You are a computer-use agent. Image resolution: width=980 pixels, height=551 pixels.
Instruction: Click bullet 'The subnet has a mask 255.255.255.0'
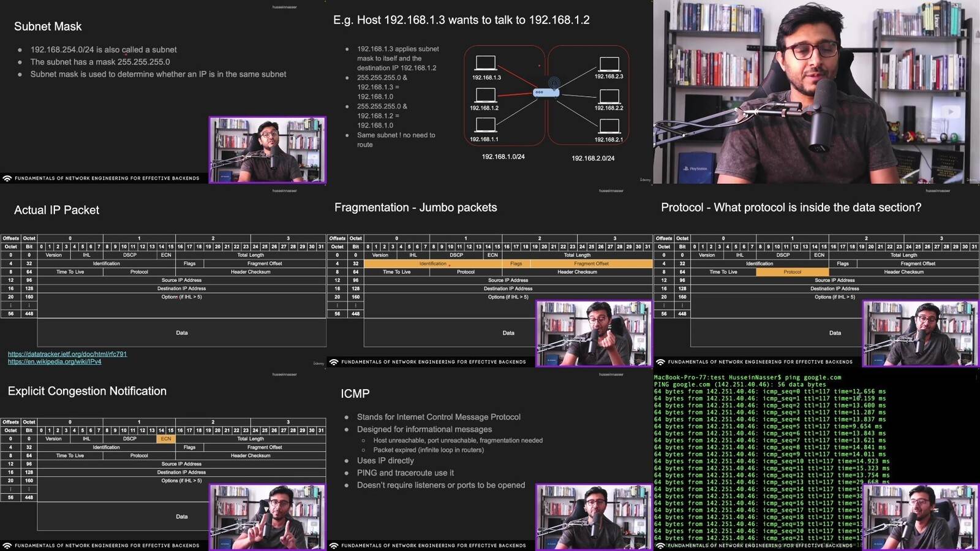[x=100, y=62]
